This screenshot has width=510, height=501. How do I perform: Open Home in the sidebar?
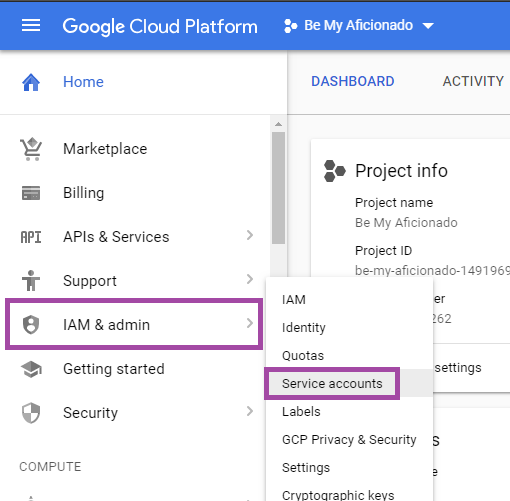83,82
